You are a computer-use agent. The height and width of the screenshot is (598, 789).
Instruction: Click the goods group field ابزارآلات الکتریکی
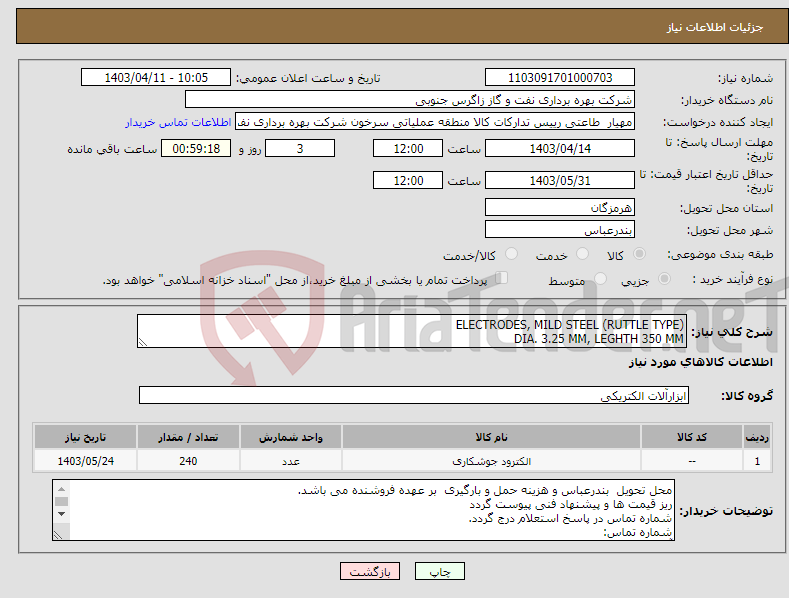tap(414, 396)
